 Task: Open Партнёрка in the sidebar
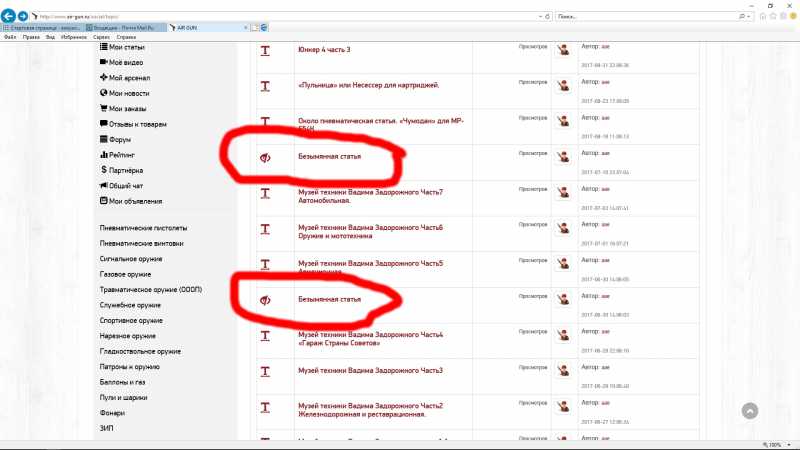(121, 170)
